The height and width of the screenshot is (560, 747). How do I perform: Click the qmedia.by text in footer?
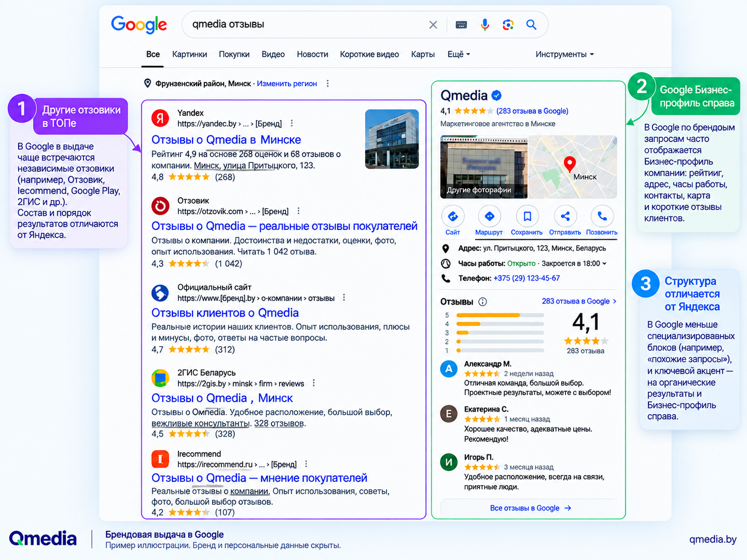point(713,539)
